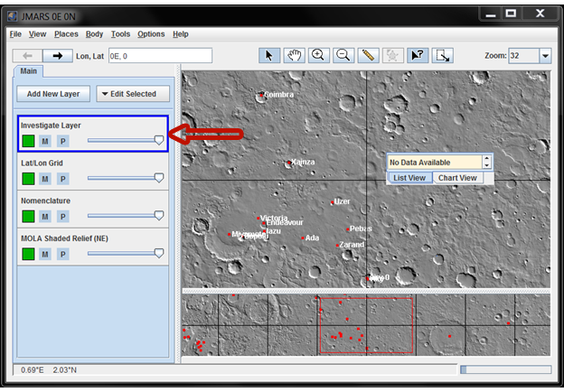This screenshot has height=392, width=564.
Task: Click the 0.69°E 2.03°N status readout
Action: point(49,369)
